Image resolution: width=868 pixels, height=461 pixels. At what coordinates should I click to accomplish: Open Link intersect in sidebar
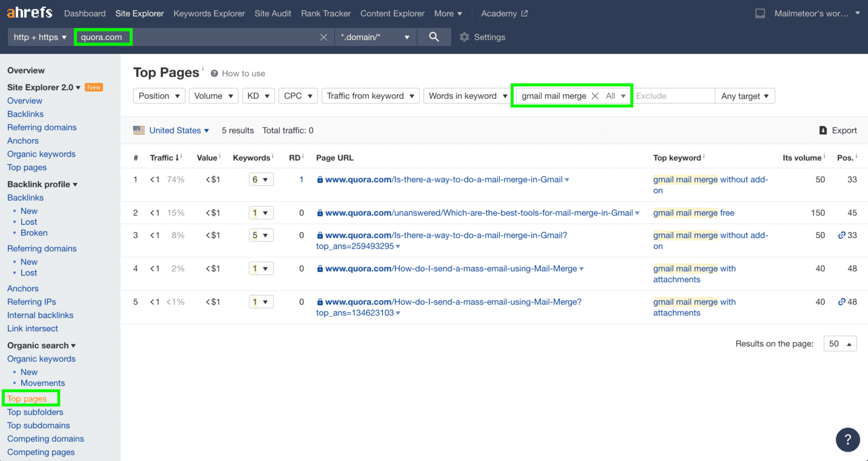pos(33,328)
